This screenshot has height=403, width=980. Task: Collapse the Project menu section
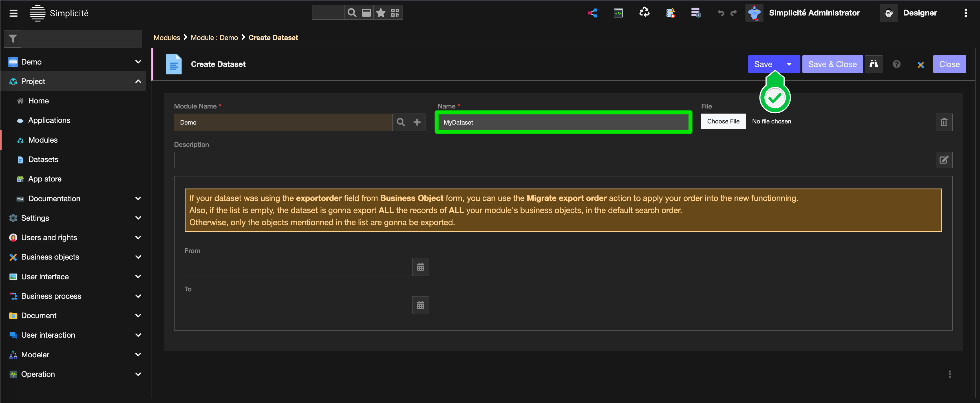[x=138, y=81]
